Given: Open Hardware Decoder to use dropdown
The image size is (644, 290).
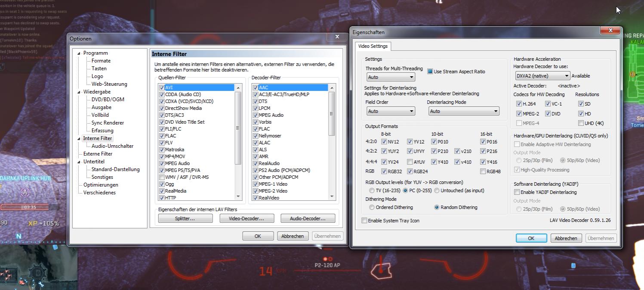Looking at the screenshot, I should pyautogui.click(x=542, y=76).
